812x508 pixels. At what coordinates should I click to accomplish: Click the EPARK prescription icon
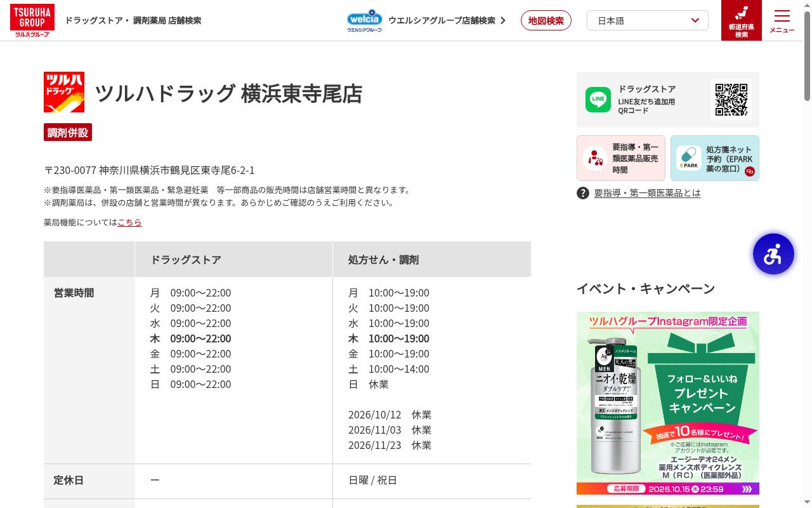688,158
